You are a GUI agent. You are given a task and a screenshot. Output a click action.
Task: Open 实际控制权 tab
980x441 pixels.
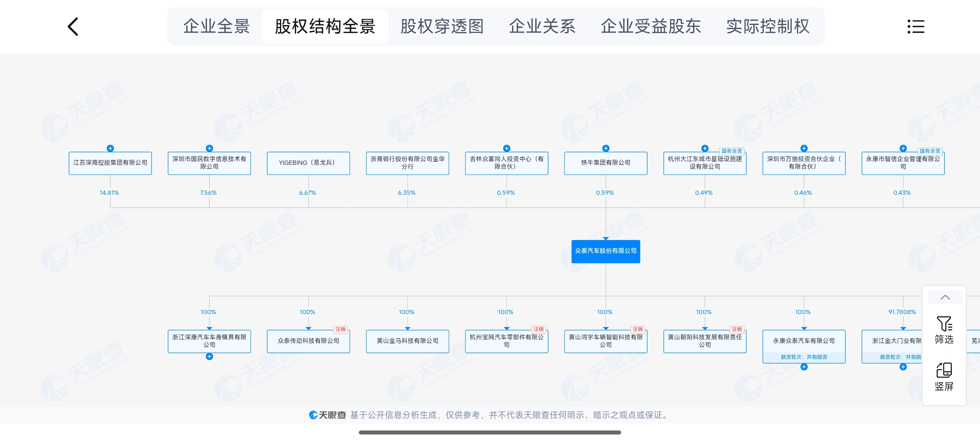tap(768, 27)
